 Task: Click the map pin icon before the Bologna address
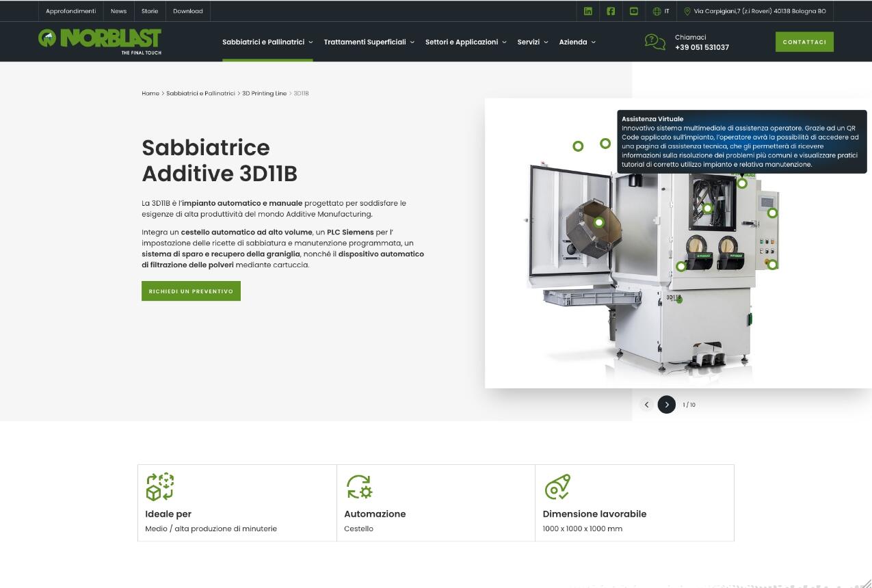(687, 11)
